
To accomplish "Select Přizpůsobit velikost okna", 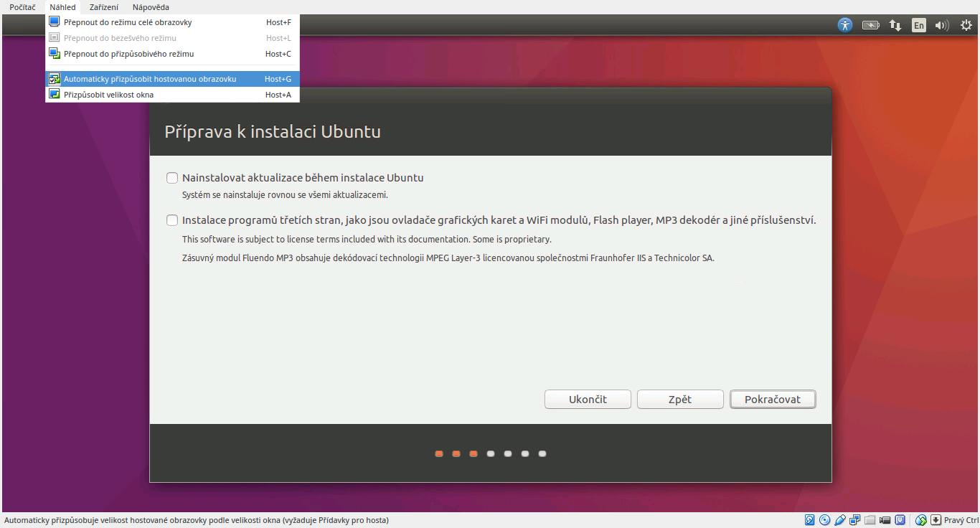I will 172,95.
